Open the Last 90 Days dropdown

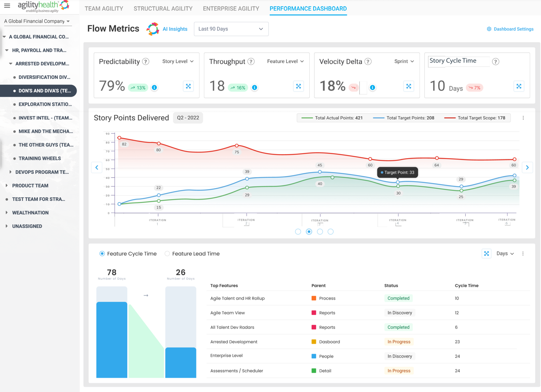tap(231, 29)
